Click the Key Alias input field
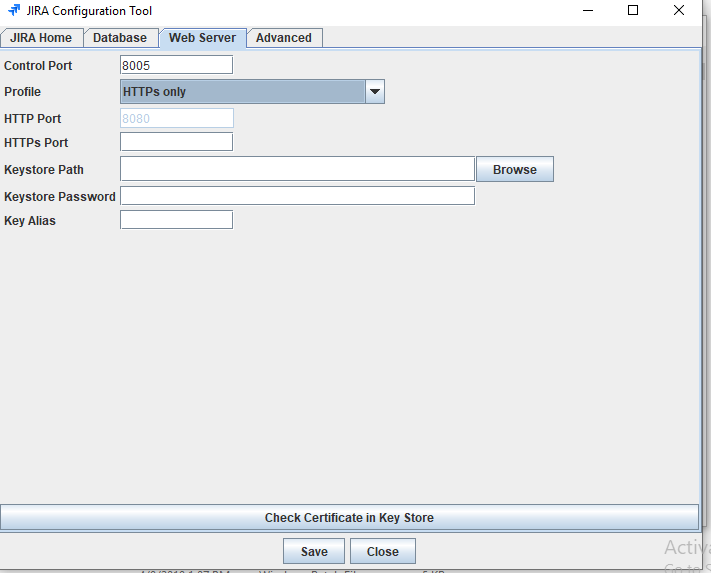711x573 pixels. 176,220
